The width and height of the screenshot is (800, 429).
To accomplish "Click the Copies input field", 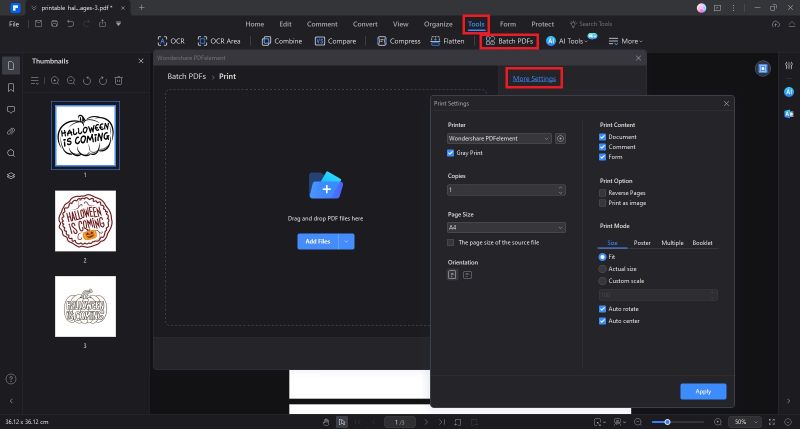I will point(506,190).
